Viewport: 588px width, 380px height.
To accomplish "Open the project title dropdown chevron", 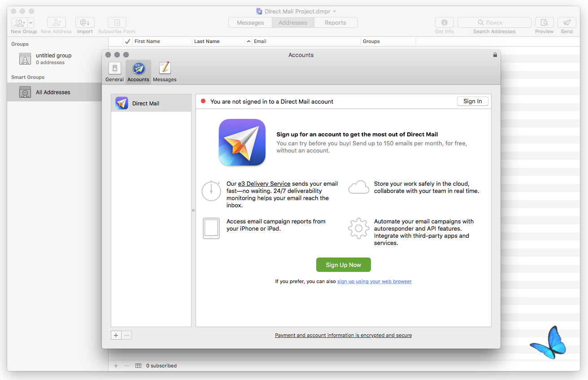I will pyautogui.click(x=334, y=11).
